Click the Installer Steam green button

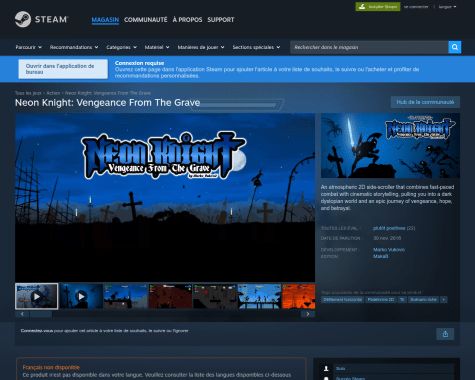(x=378, y=7)
